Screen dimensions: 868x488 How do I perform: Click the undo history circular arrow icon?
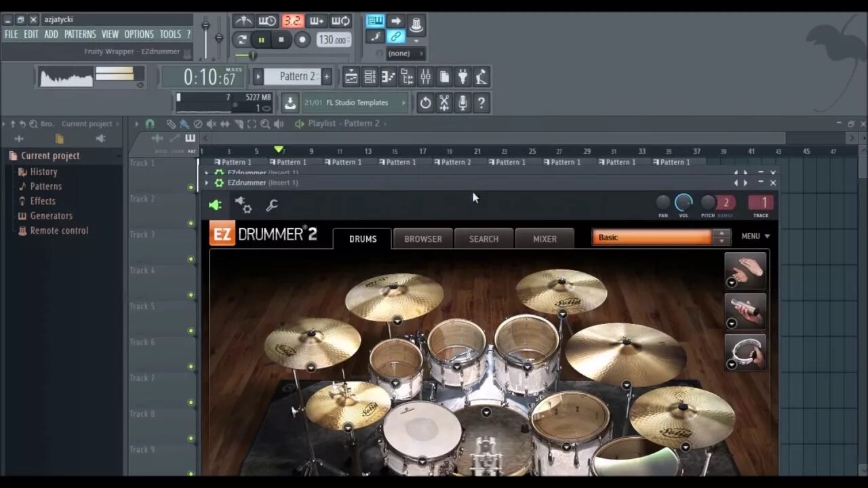pos(425,103)
